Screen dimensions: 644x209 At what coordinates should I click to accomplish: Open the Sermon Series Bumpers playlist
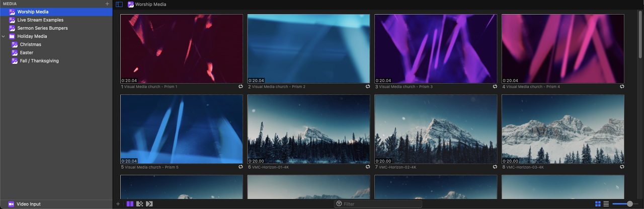[56, 28]
